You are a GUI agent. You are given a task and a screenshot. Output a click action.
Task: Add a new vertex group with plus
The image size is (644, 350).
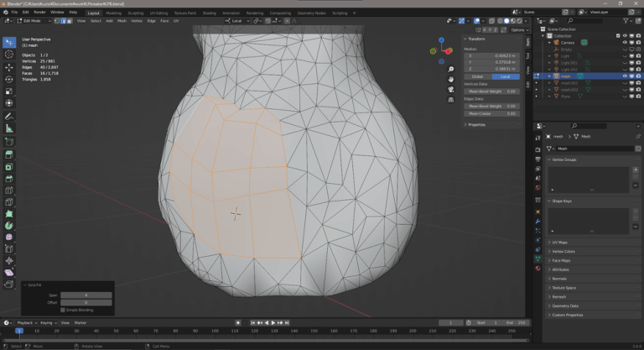pos(636,170)
